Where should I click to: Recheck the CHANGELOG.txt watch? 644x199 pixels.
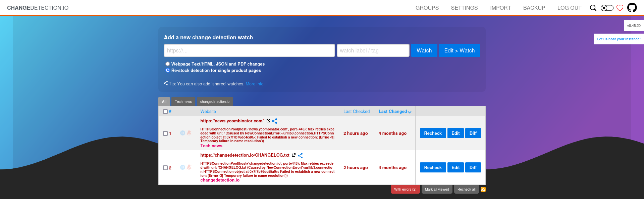[433, 167]
